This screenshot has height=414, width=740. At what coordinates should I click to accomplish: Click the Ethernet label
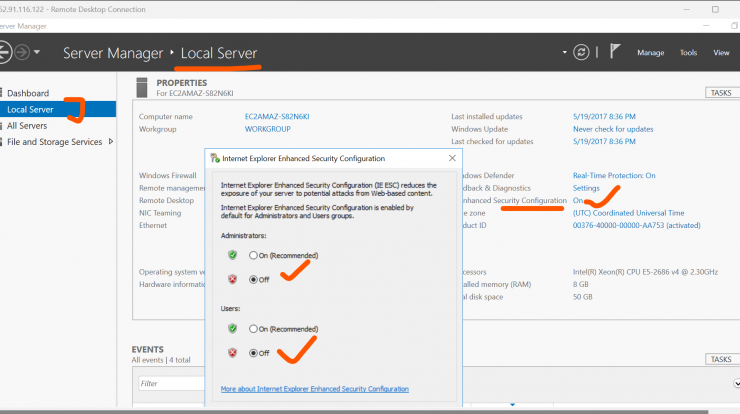tap(153, 225)
